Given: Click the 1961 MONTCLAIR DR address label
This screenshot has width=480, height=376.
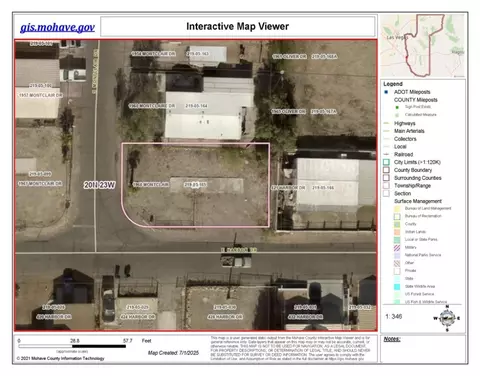Looking at the screenshot, I should pos(40,183).
